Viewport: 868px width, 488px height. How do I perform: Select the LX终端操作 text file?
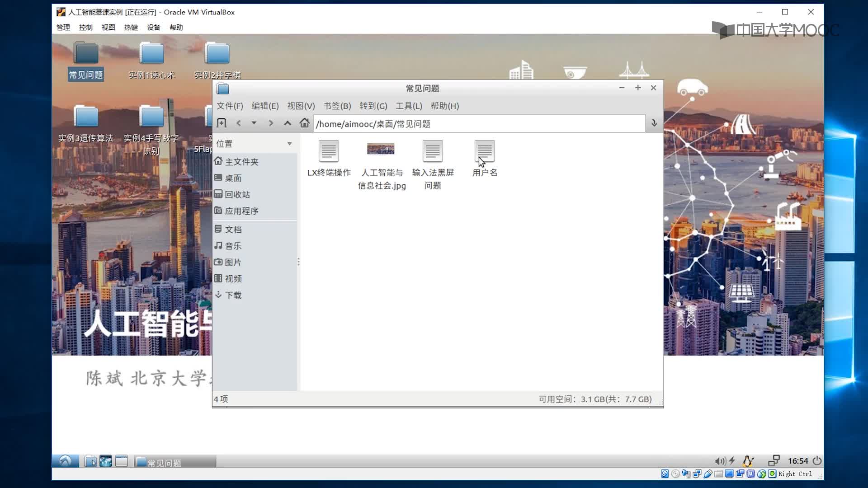329,159
